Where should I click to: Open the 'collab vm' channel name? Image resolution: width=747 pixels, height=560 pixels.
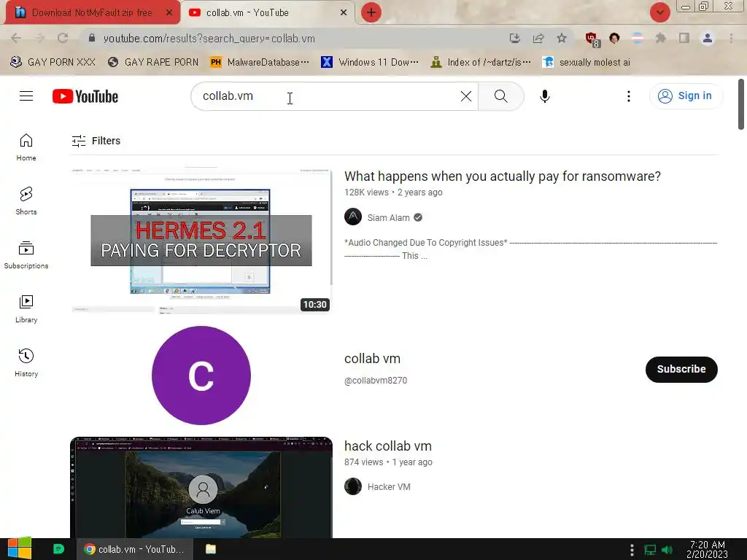point(372,359)
